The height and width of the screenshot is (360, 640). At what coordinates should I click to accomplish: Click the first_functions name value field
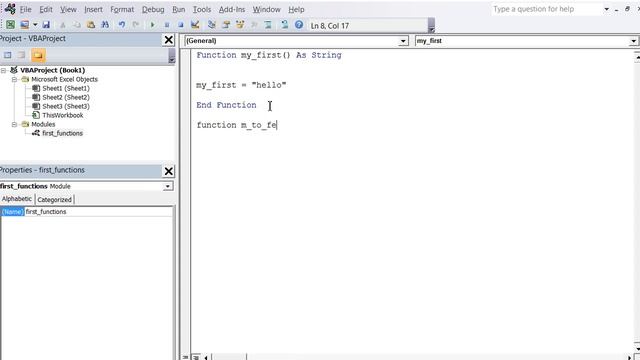pos(98,211)
